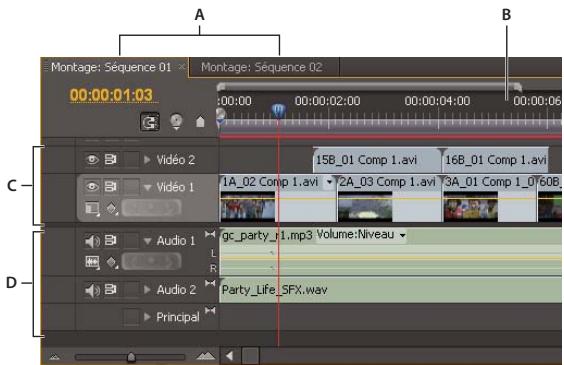Viewport: 564px width, 365px height.
Task: Select the 3A_01 Comp 1 clip
Action: 490,198
